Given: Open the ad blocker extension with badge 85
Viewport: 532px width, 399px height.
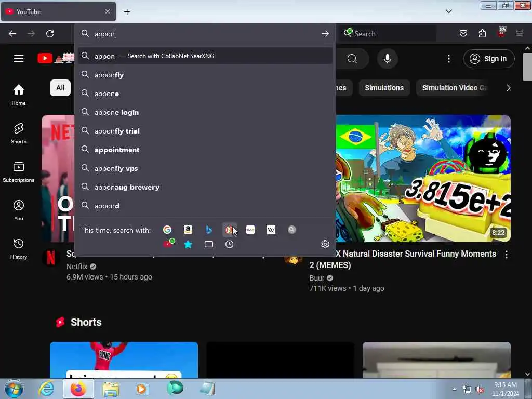Looking at the screenshot, I should click(x=501, y=33).
